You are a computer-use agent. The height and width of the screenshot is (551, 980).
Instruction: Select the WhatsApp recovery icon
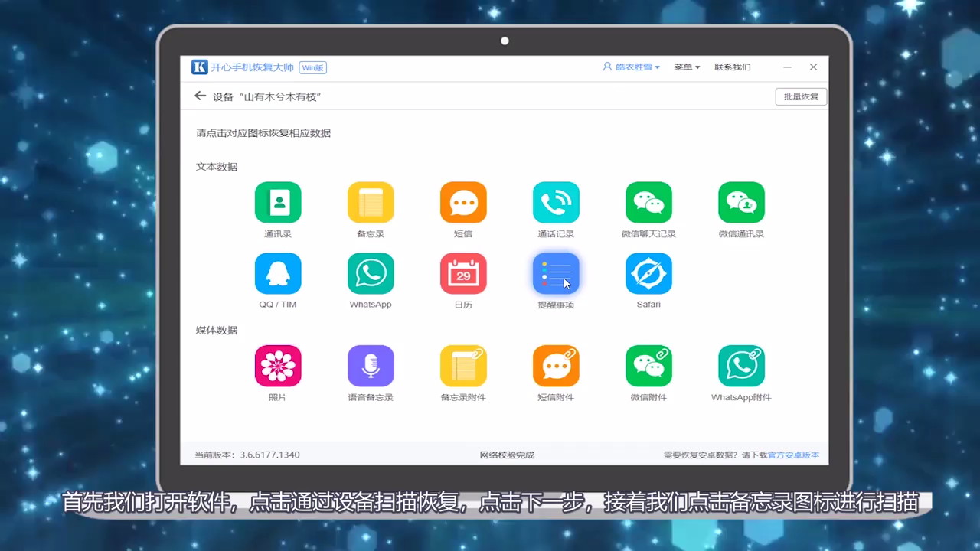click(x=371, y=272)
